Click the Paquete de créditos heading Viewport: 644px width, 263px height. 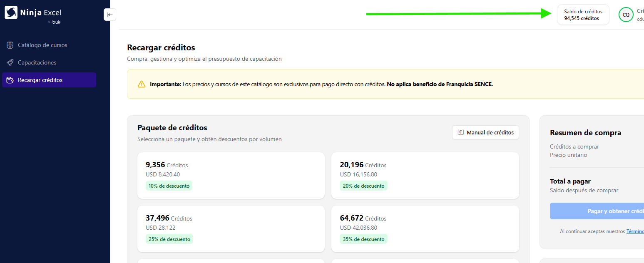tap(172, 128)
